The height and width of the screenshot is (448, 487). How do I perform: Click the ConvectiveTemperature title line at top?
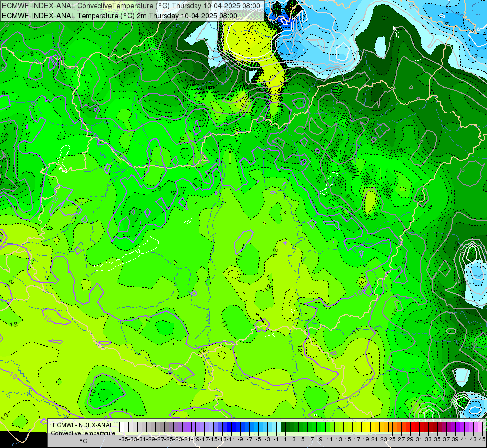(x=131, y=5)
